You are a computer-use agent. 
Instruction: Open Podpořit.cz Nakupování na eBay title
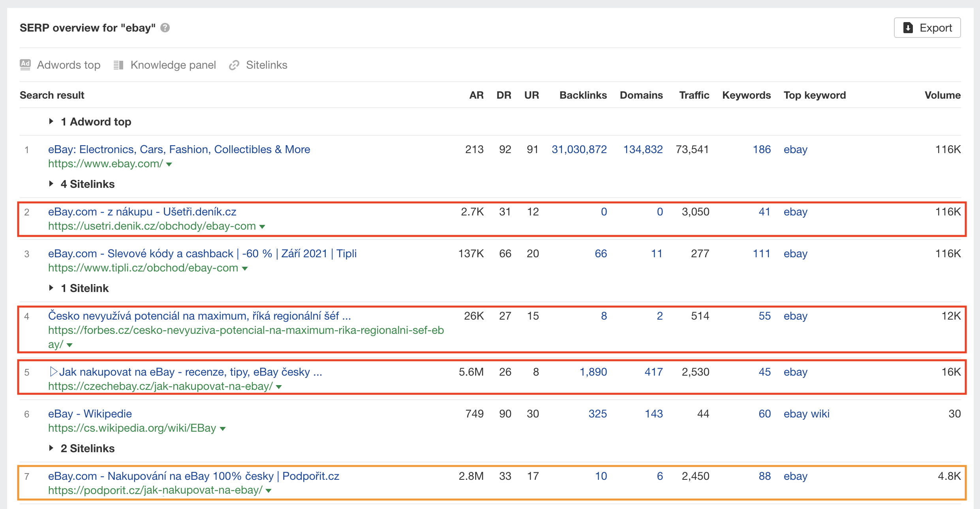click(193, 476)
